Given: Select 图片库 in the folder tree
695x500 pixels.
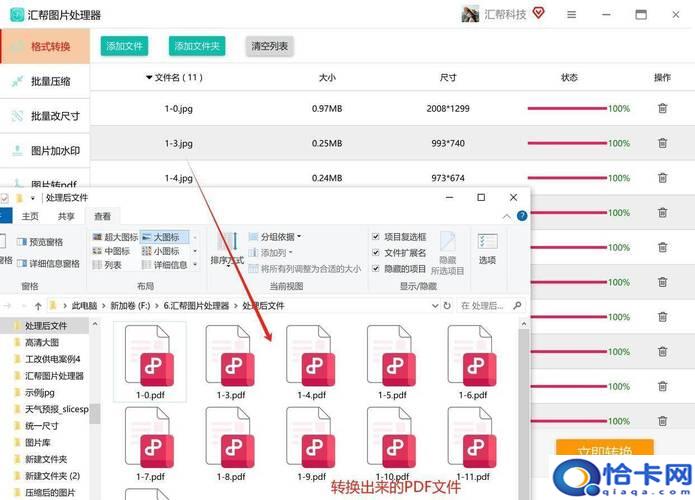Looking at the screenshot, I should point(38,443).
